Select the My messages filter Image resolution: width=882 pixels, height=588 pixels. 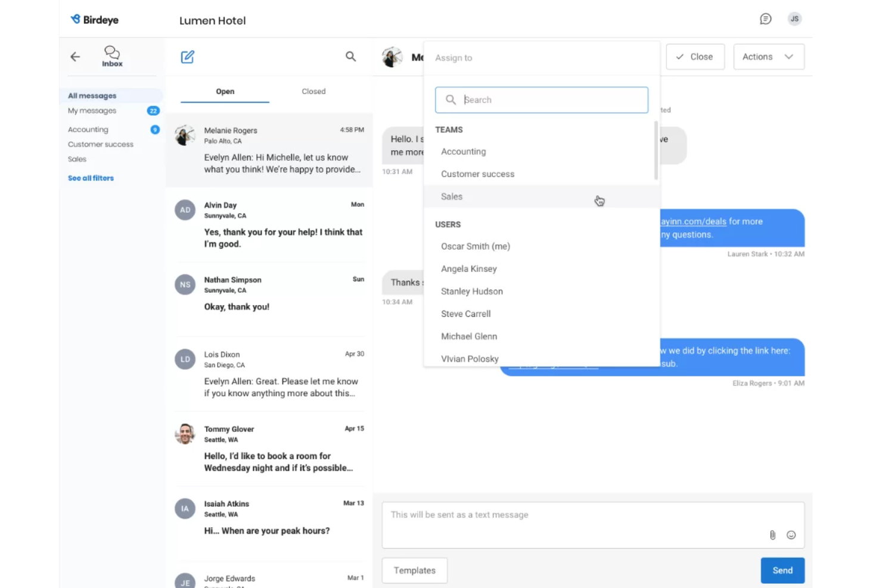(x=92, y=110)
